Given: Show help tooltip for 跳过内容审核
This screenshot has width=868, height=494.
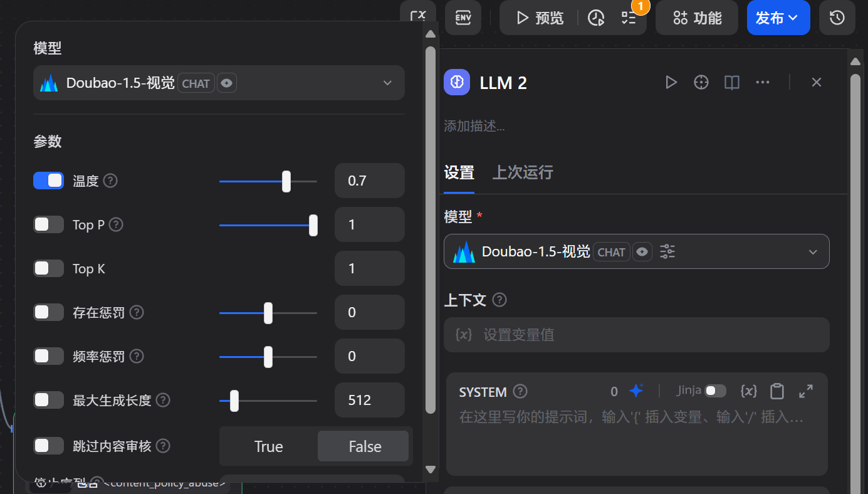Looking at the screenshot, I should coord(163,446).
